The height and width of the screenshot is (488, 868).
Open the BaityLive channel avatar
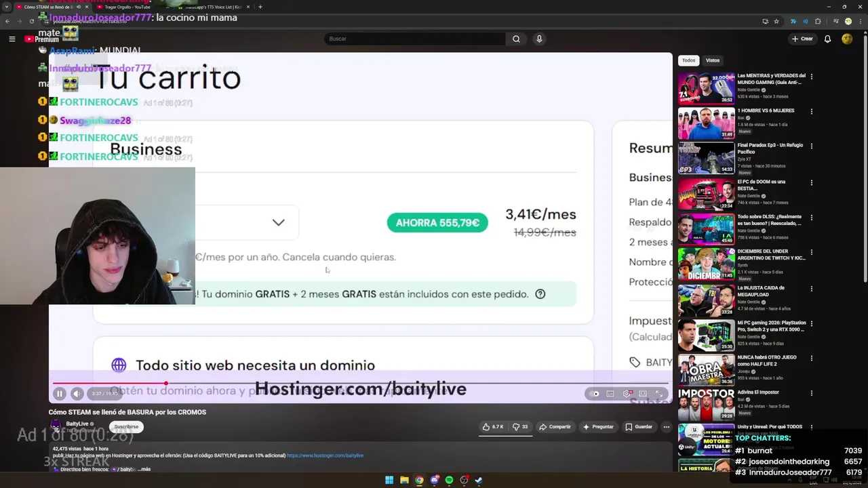(x=56, y=427)
